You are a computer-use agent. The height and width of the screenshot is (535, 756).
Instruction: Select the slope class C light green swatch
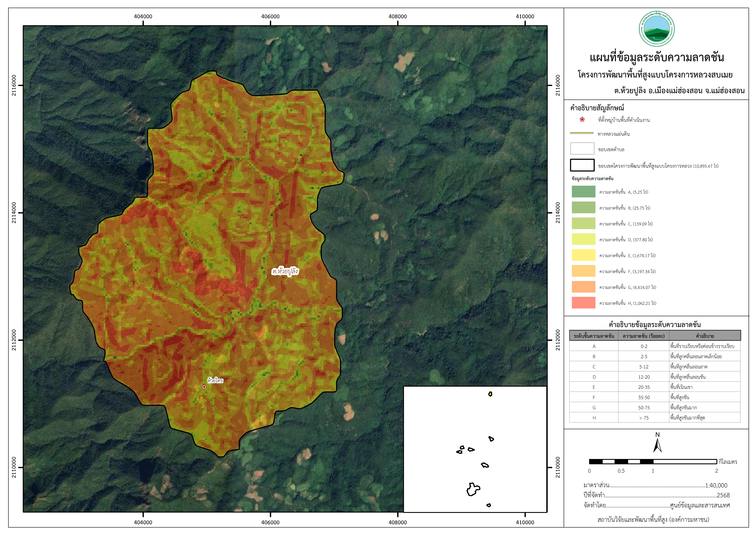click(583, 223)
